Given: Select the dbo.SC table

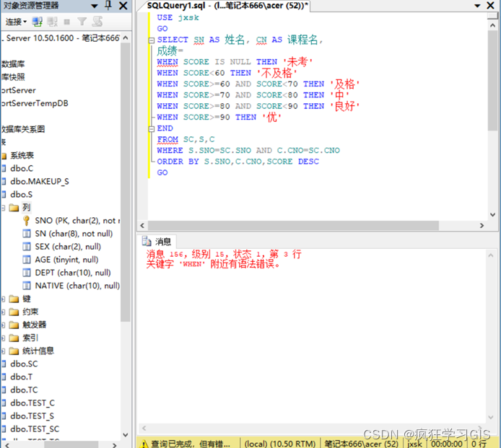Looking at the screenshot, I should click(24, 364).
